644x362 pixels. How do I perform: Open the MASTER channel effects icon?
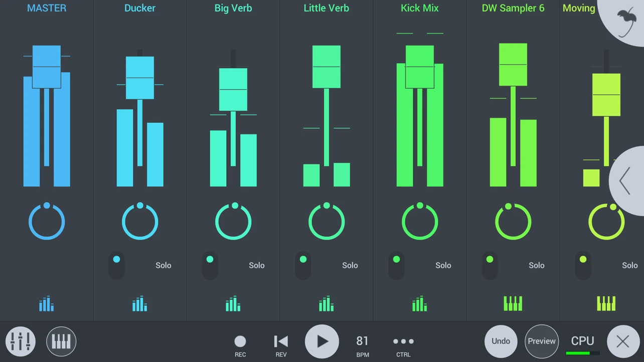click(x=47, y=304)
